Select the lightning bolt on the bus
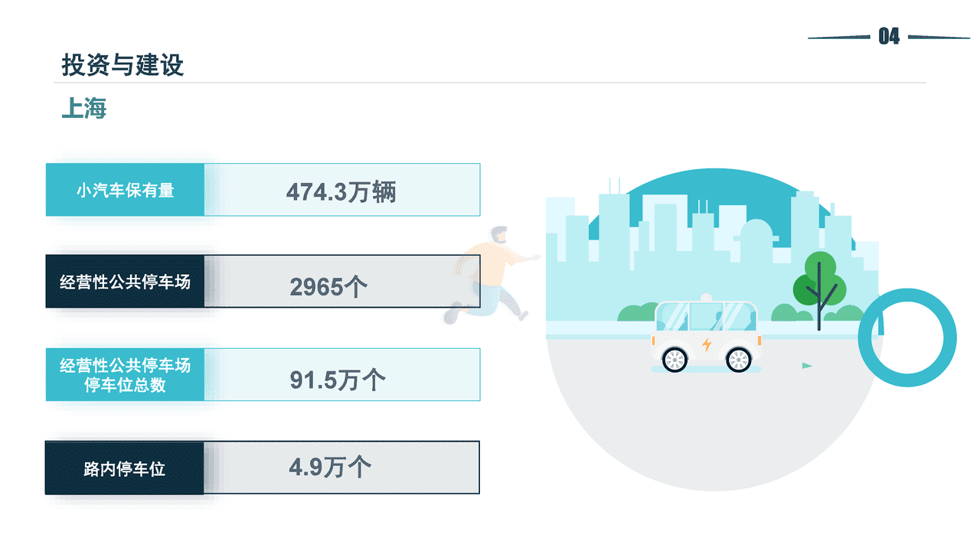980x551 pixels. pyautogui.click(x=707, y=344)
